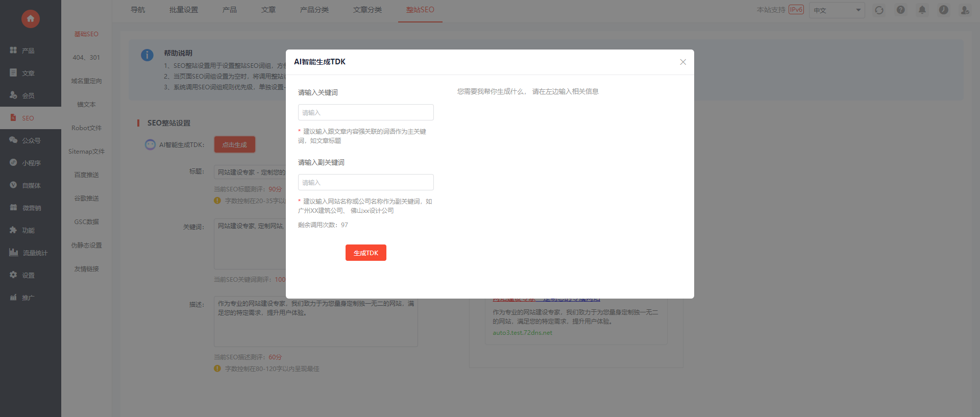Viewport: 980px width, 417px height.
Task: Focus the 请输入关键词 input field
Action: (366, 112)
